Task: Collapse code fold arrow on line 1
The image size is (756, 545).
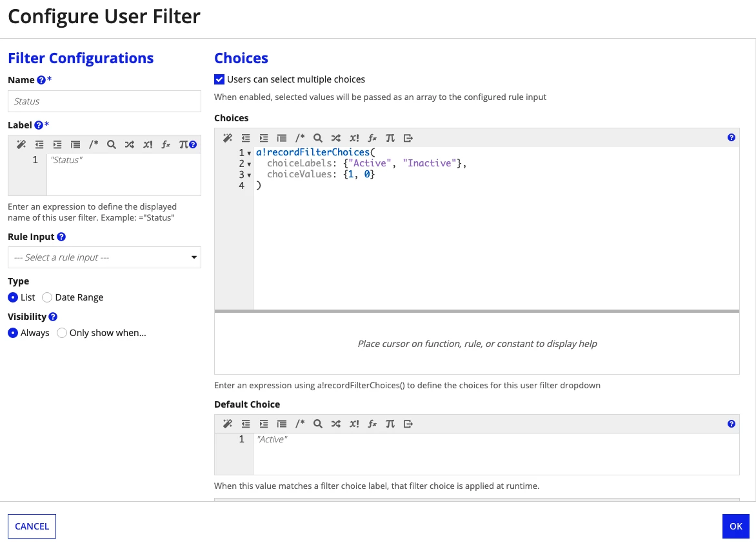Action: (249, 154)
